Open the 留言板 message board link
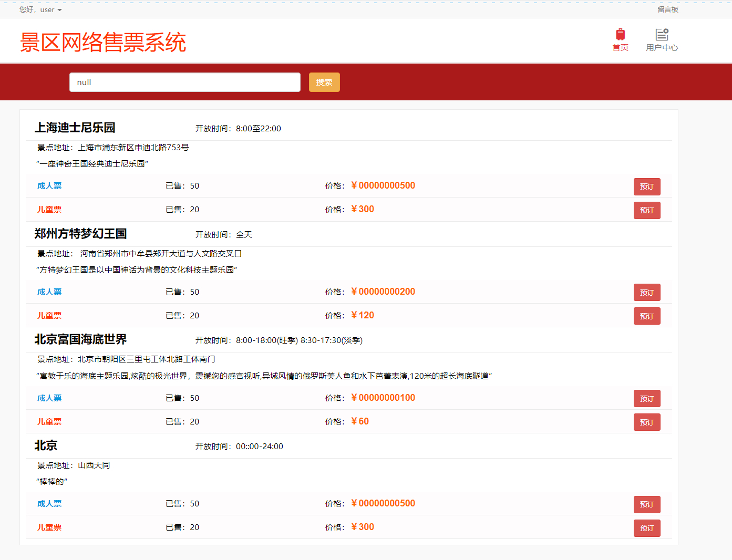Image resolution: width=732 pixels, height=560 pixels. (x=668, y=9)
